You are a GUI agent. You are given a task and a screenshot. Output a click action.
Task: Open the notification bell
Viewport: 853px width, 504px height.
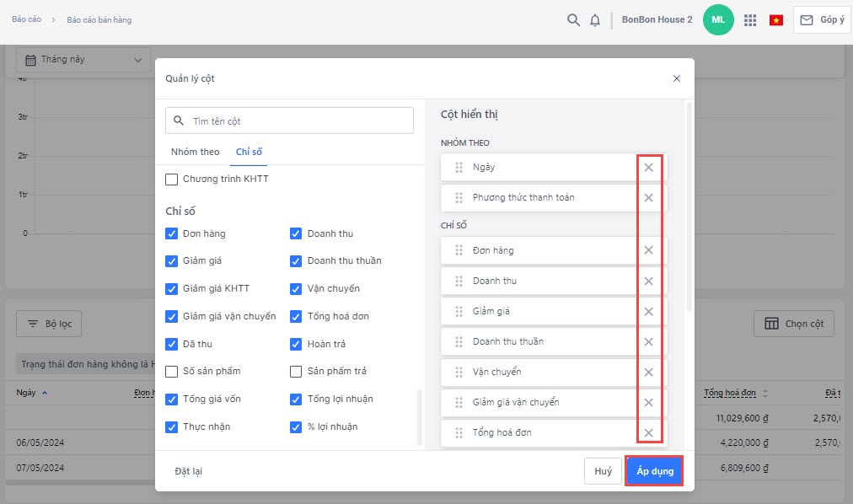(x=595, y=20)
